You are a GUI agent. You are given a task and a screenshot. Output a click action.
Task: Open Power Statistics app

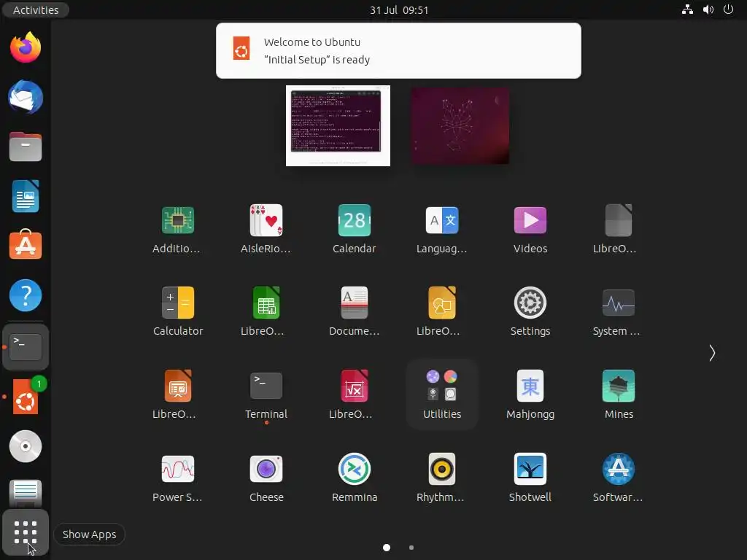point(178,469)
